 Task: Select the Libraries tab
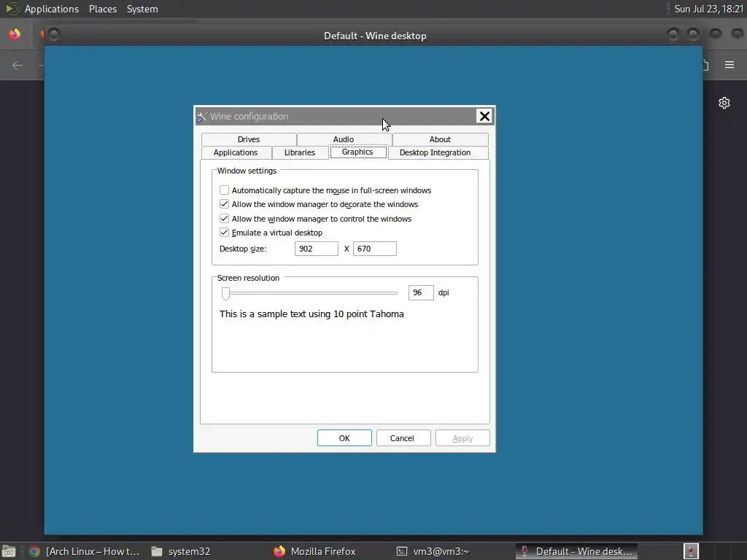pos(300,152)
